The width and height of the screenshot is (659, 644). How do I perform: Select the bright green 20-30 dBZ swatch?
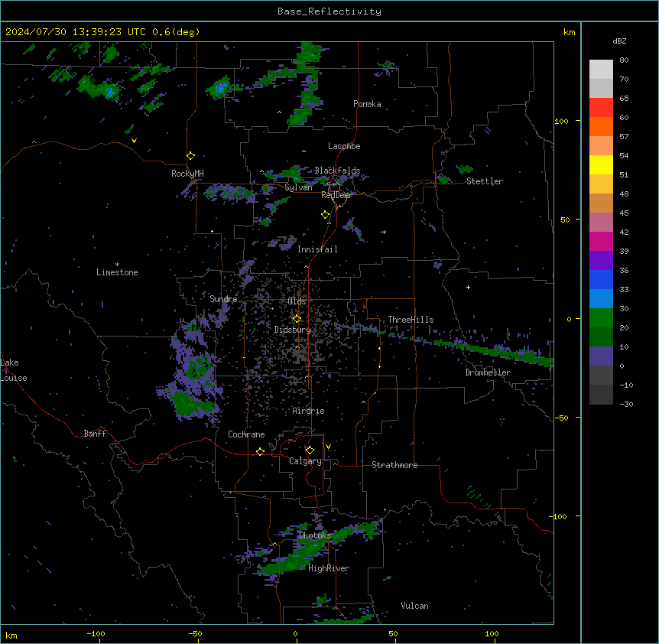click(601, 318)
